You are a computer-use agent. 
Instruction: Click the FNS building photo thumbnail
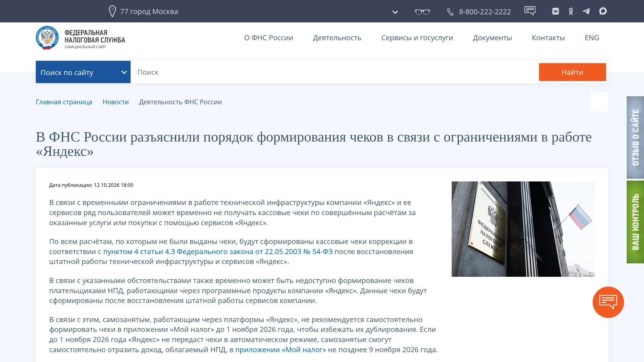pos(523,229)
